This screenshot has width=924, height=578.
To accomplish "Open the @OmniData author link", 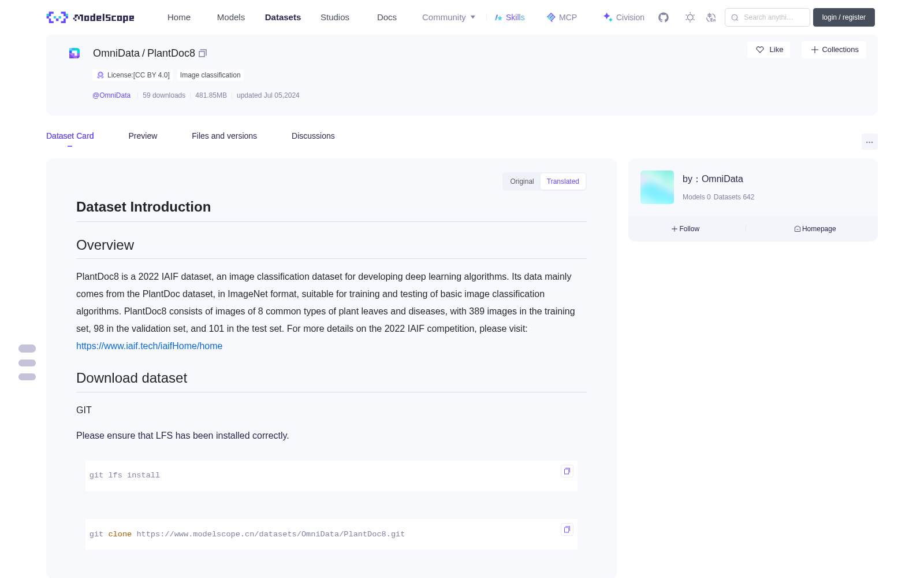I will (111, 95).
